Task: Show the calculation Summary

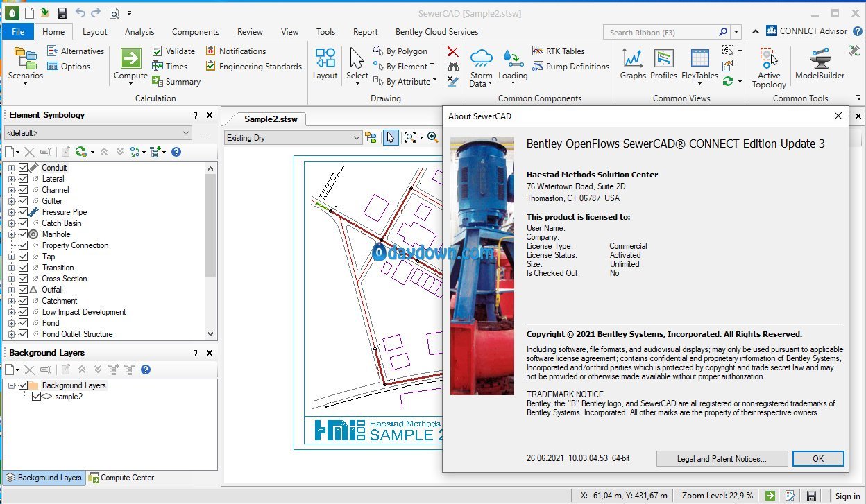Action: (x=176, y=82)
